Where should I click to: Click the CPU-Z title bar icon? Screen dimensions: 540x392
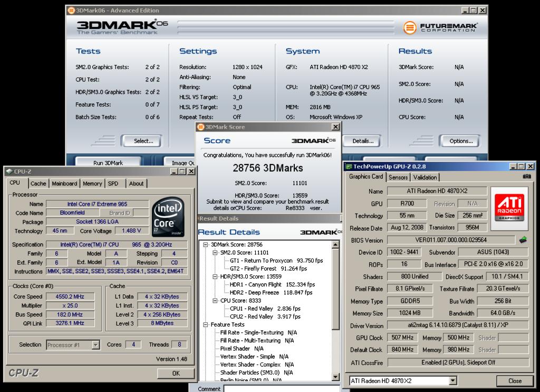pyautogui.click(x=9, y=171)
